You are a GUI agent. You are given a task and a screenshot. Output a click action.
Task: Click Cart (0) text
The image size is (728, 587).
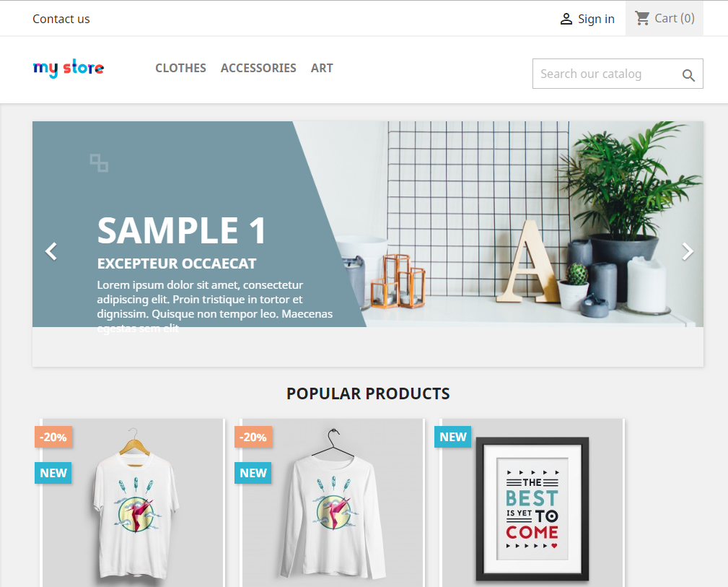[675, 18]
